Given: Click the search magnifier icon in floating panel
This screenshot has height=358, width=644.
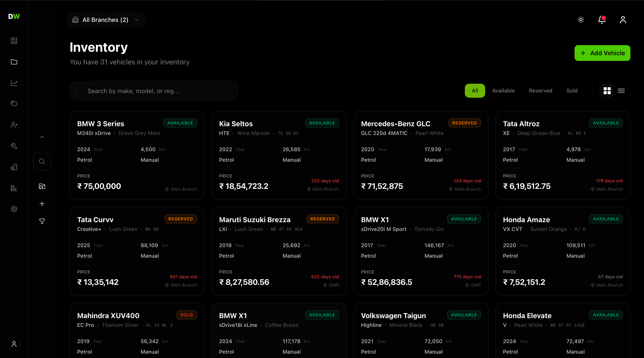Looking at the screenshot, I should click(x=42, y=161).
